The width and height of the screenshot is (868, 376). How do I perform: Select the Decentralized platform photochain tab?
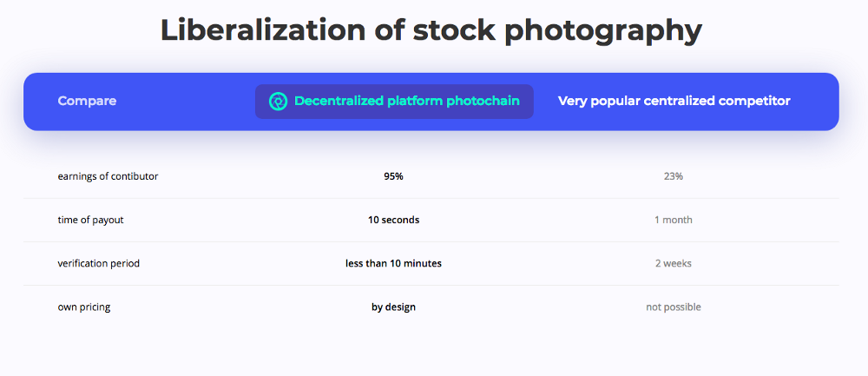394,102
